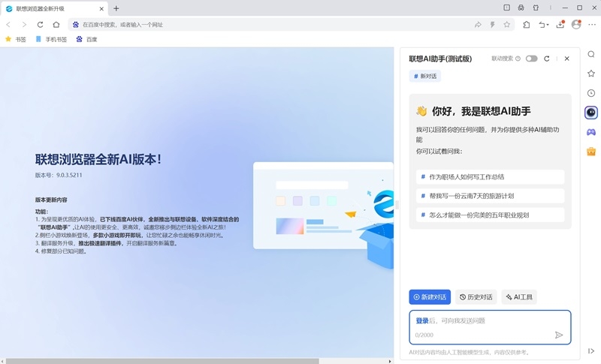This screenshot has height=364, width=601.
Task: Toggle the 联动搜索 switch
Action: click(532, 59)
